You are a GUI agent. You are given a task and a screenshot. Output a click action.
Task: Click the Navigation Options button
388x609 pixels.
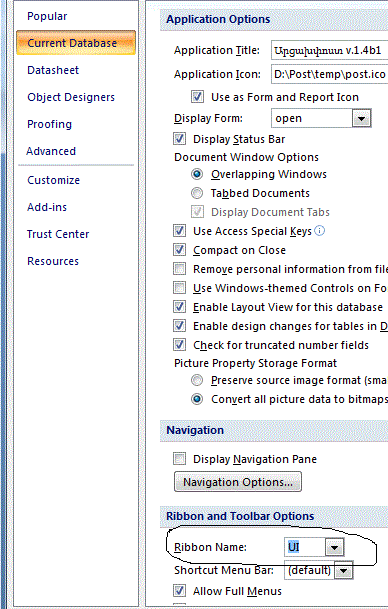238,482
